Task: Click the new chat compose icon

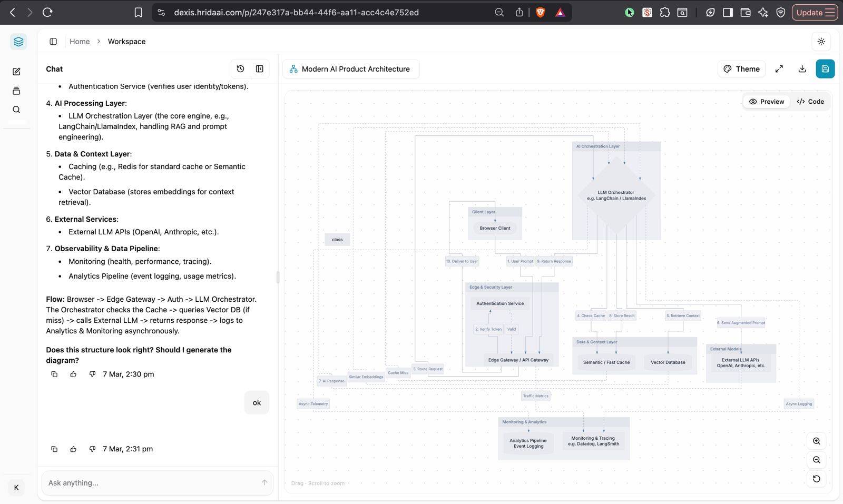Action: point(16,72)
